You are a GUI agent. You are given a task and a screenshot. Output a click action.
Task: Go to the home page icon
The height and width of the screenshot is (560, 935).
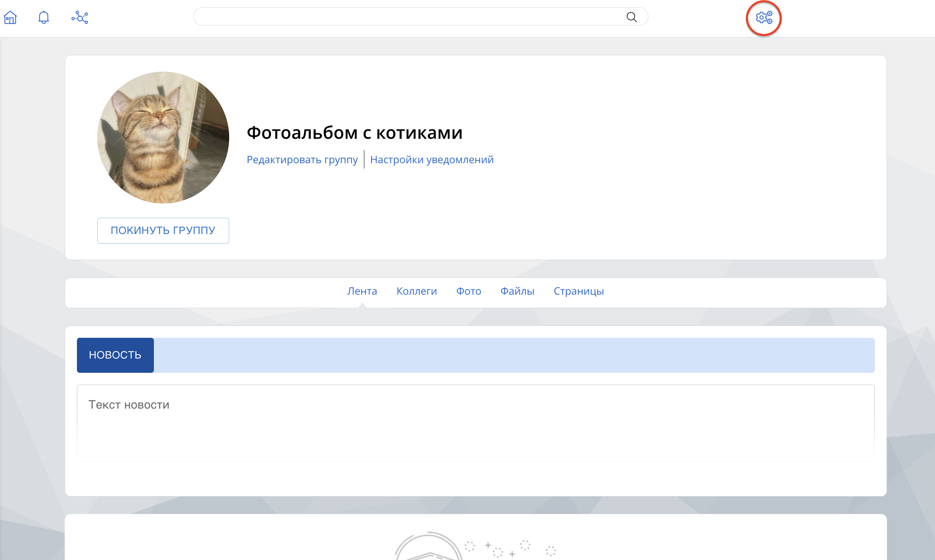pyautogui.click(x=10, y=17)
